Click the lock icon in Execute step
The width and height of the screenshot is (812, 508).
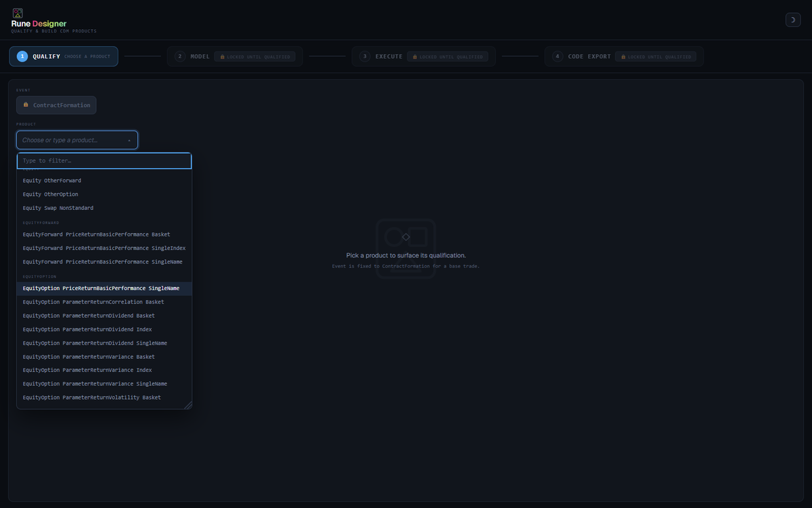click(x=413, y=57)
